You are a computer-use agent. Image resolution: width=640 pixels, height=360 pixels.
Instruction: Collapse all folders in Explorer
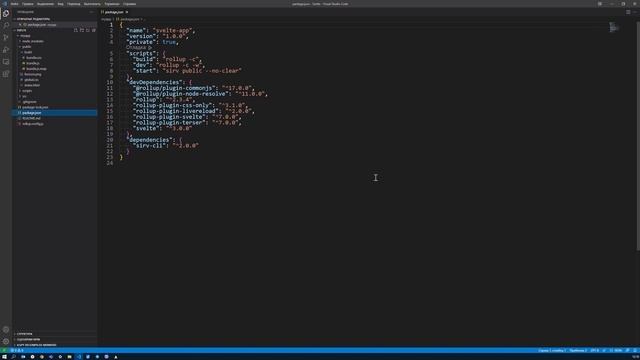[93, 30]
